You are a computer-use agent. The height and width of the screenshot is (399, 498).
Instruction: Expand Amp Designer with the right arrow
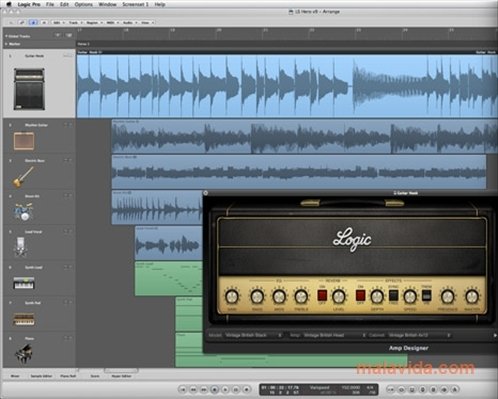pyautogui.click(x=495, y=335)
